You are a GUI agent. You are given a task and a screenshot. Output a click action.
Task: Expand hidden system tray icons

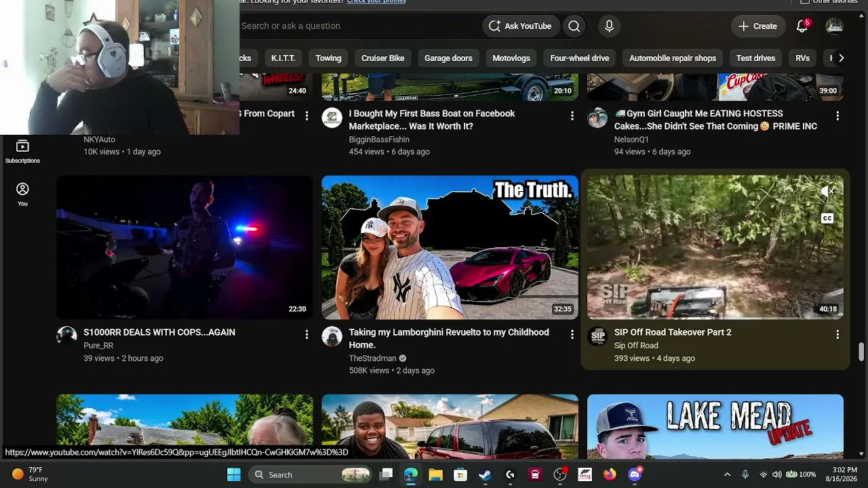tap(727, 474)
